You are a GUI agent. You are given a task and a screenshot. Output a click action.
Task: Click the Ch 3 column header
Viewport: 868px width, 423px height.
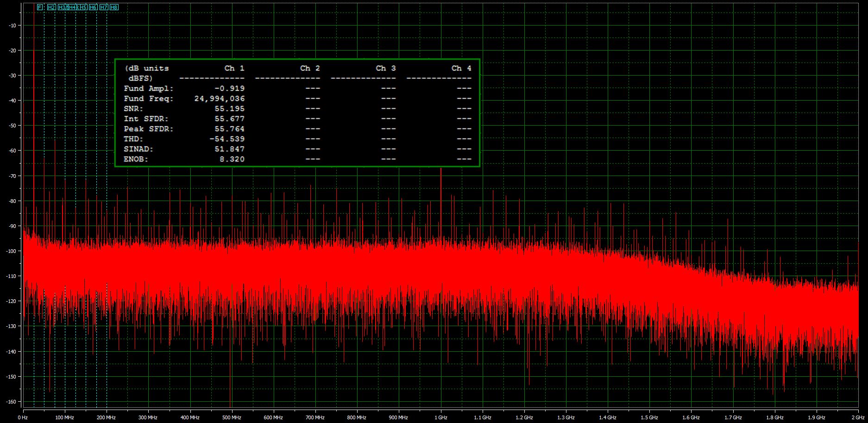click(x=385, y=68)
